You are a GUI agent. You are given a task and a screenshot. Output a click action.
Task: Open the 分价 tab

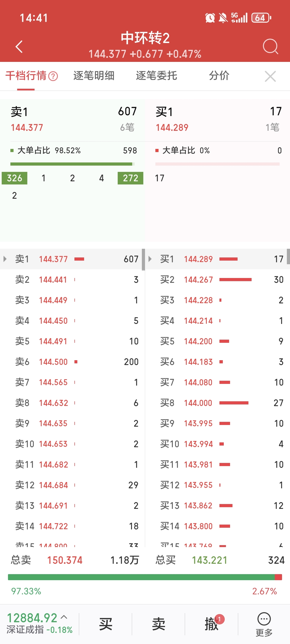(219, 75)
